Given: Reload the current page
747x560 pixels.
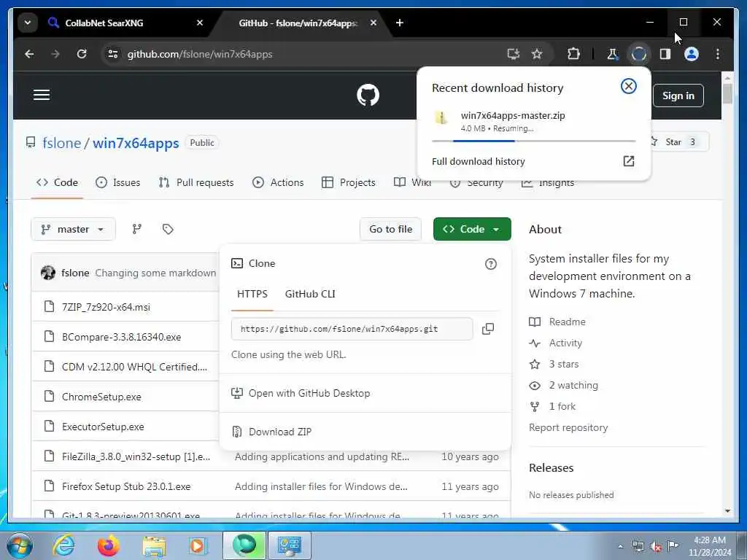Looking at the screenshot, I should 82,54.
